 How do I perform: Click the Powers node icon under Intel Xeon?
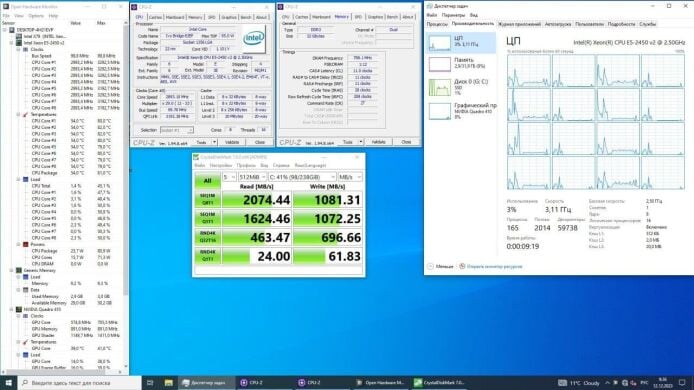tap(26, 244)
